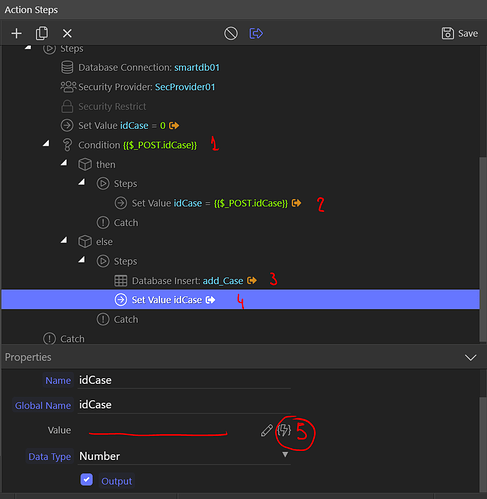Click the pencil edit icon for Value
This screenshot has width=487, height=499.
[x=266, y=430]
